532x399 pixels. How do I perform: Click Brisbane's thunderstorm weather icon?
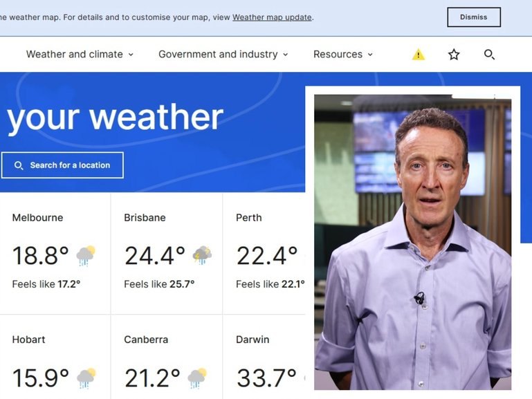pos(202,255)
